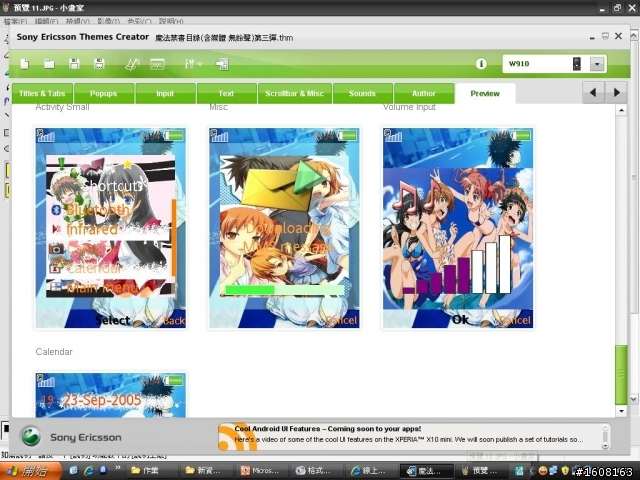Click the Sony Ericsson logo
The height and width of the screenshot is (480, 640).
pyautogui.click(x=31, y=437)
